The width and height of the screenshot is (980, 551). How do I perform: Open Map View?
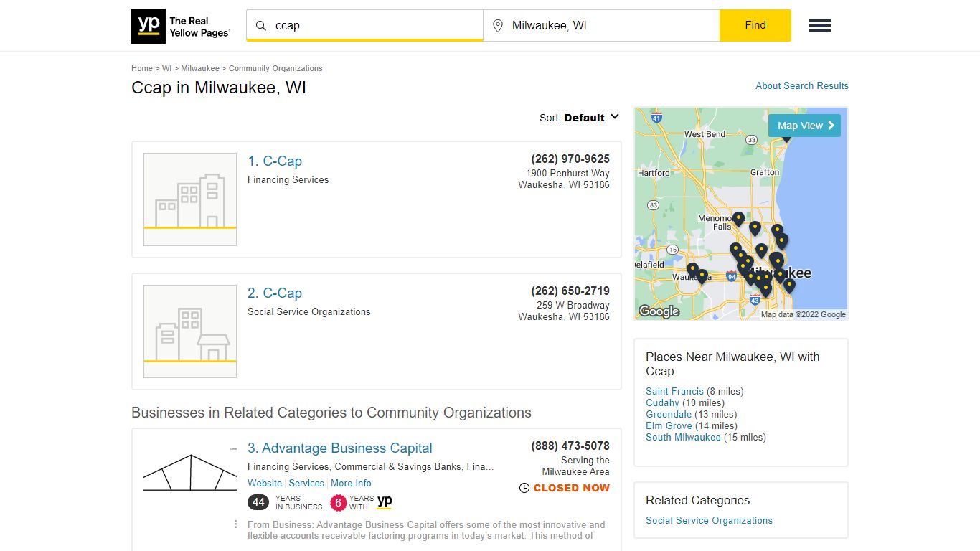[x=804, y=126]
